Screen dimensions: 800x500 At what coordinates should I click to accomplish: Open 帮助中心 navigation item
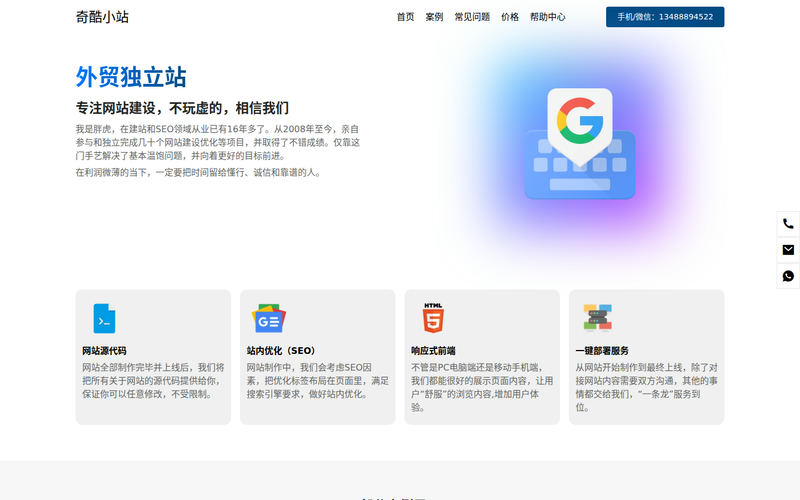click(547, 17)
